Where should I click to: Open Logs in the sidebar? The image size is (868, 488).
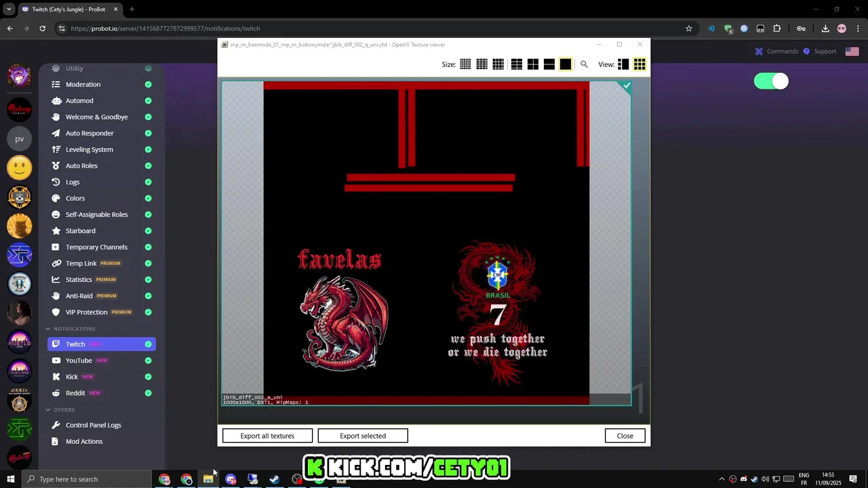[x=73, y=182]
